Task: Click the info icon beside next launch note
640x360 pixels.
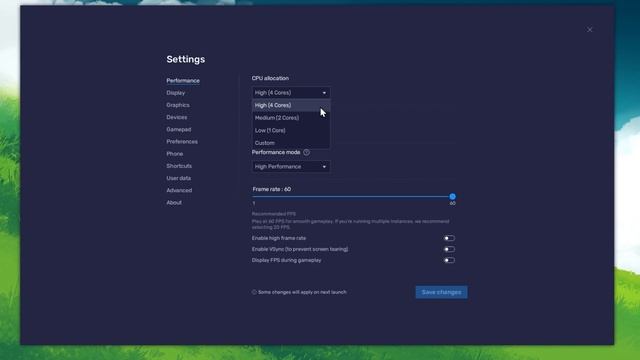Action: [254, 292]
